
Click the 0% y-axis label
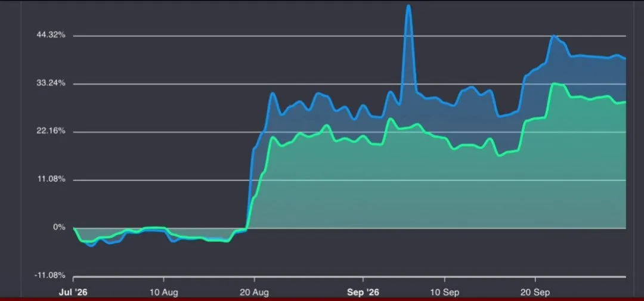pos(60,227)
